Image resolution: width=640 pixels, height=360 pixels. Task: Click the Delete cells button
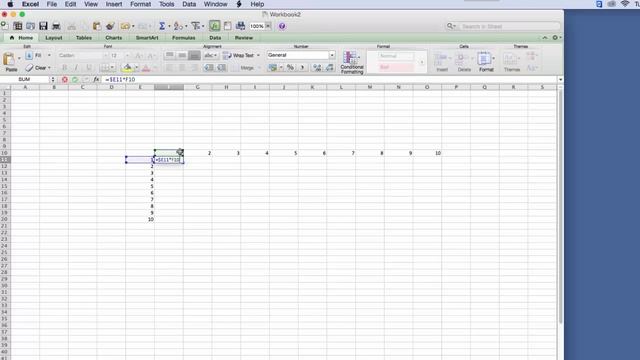point(464,62)
